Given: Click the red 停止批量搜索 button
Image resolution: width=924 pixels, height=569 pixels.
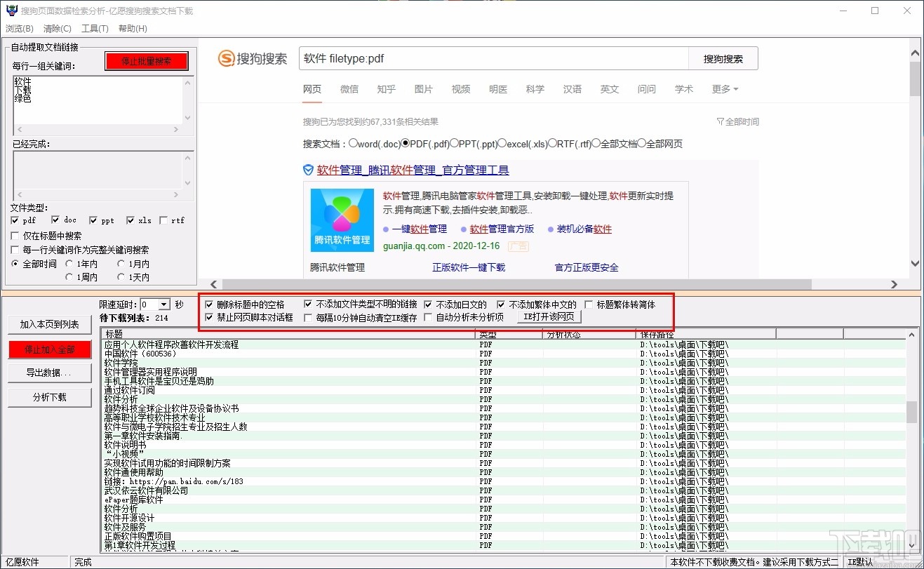Looking at the screenshot, I should coord(146,61).
